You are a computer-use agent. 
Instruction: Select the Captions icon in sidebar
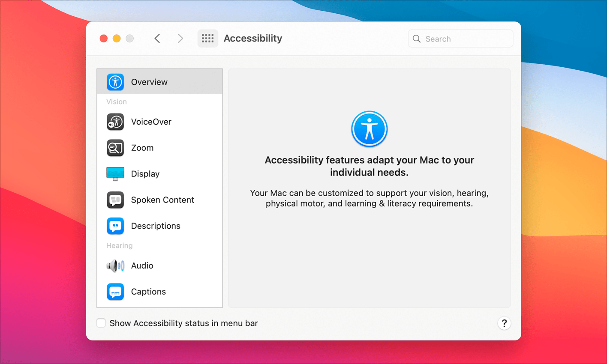click(115, 292)
